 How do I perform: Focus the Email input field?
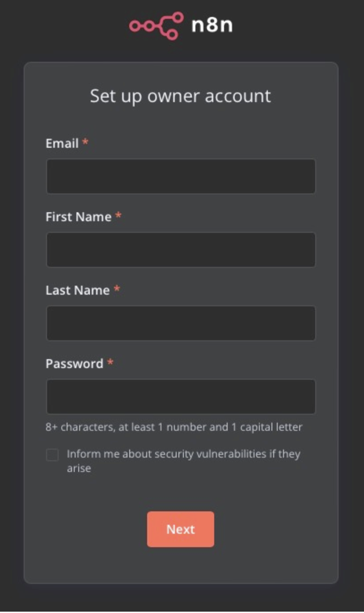(181, 176)
